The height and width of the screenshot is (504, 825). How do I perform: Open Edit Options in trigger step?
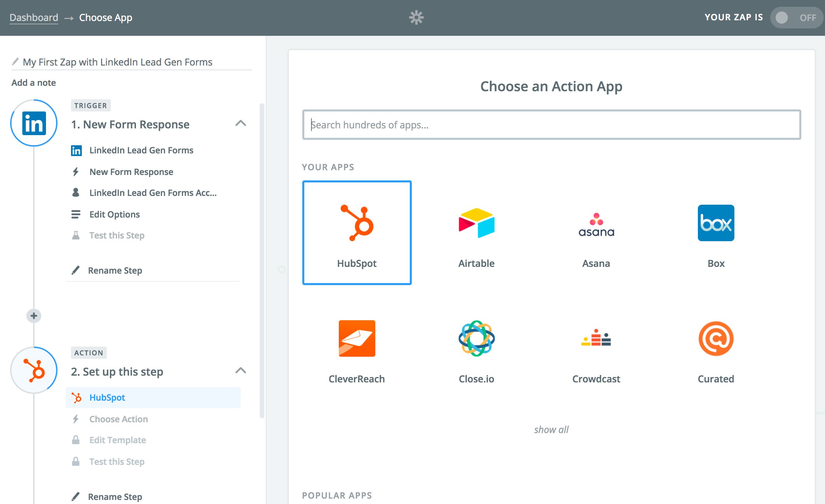pos(114,215)
